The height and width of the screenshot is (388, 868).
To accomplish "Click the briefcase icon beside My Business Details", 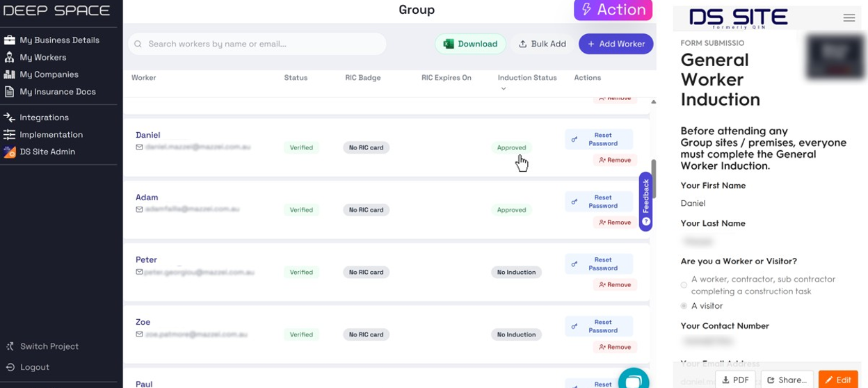I will [10, 40].
